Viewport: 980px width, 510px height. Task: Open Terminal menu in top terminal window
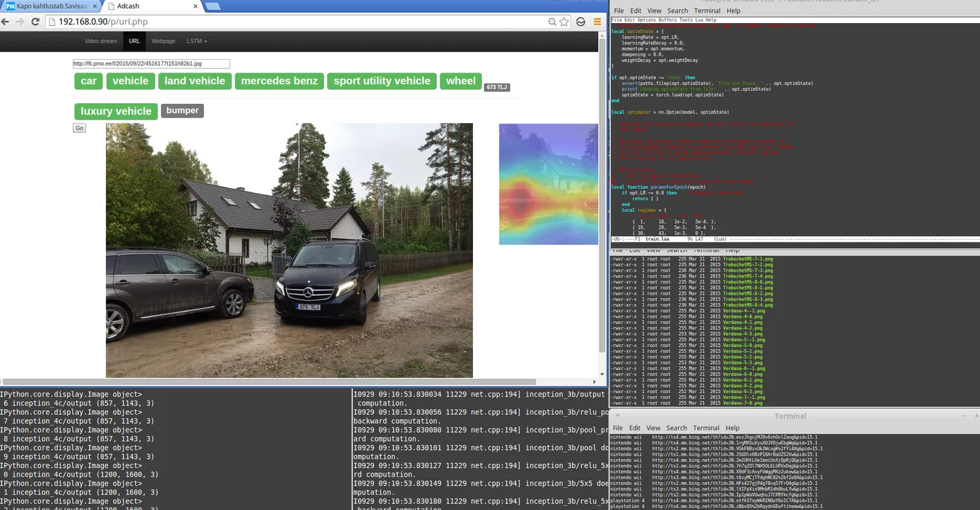[707, 11]
